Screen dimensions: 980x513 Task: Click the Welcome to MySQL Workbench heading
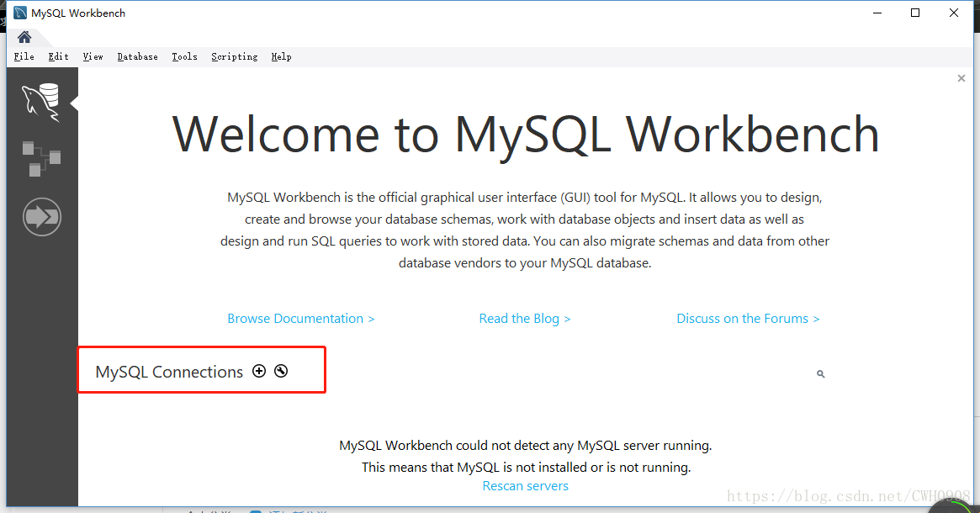click(x=525, y=135)
